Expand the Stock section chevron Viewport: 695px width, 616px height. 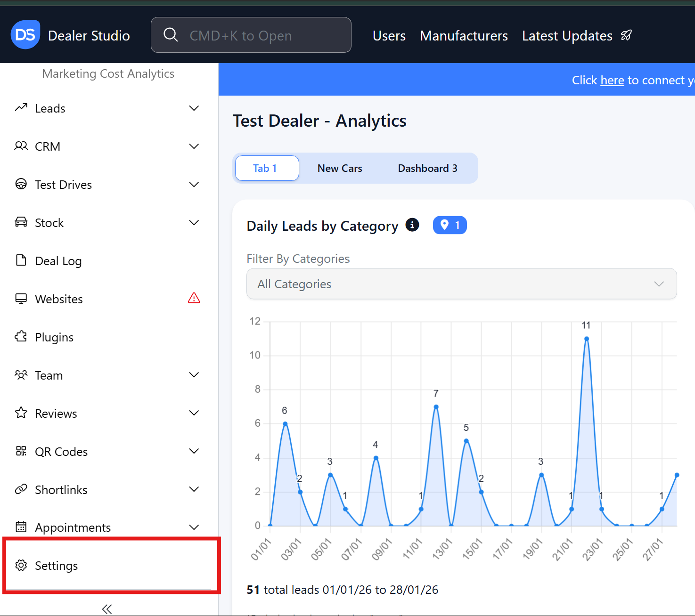[194, 223]
